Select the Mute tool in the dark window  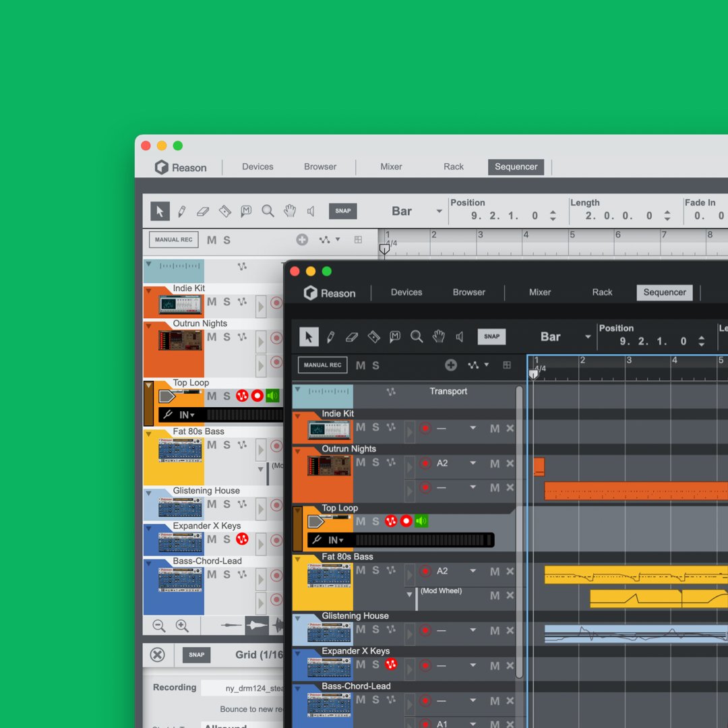394,336
